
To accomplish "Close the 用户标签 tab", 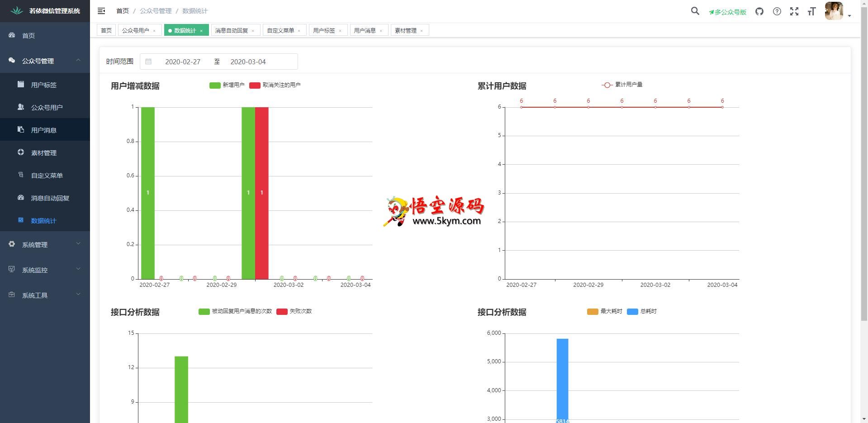I will (x=340, y=31).
